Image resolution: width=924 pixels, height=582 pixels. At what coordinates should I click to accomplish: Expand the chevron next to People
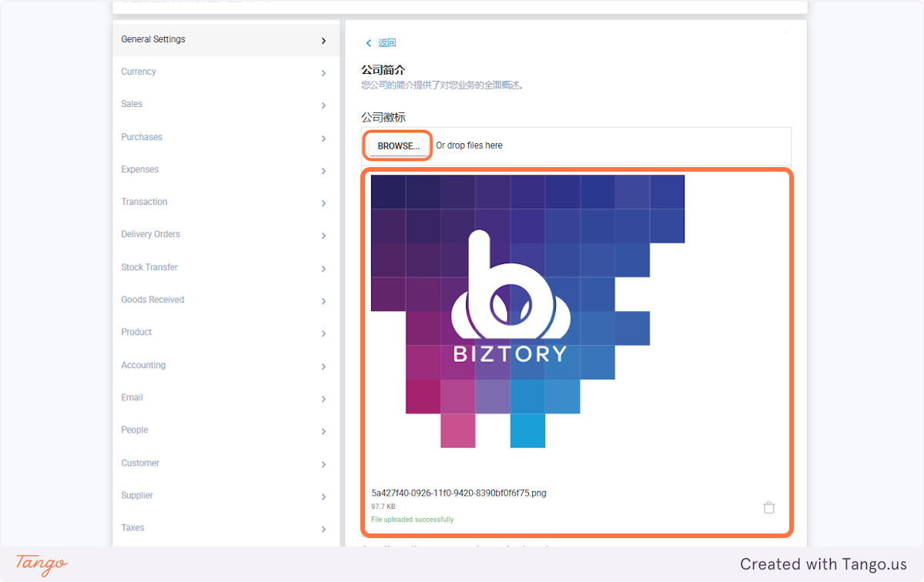pyautogui.click(x=323, y=431)
